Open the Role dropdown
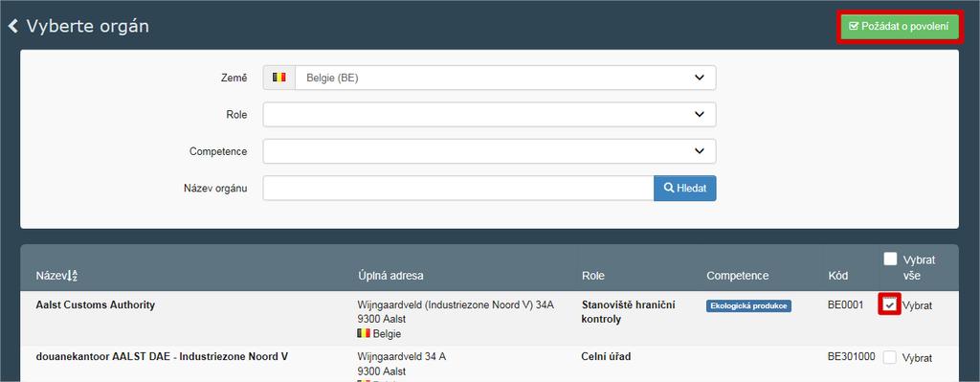This screenshot has height=382, width=980. pos(489,115)
